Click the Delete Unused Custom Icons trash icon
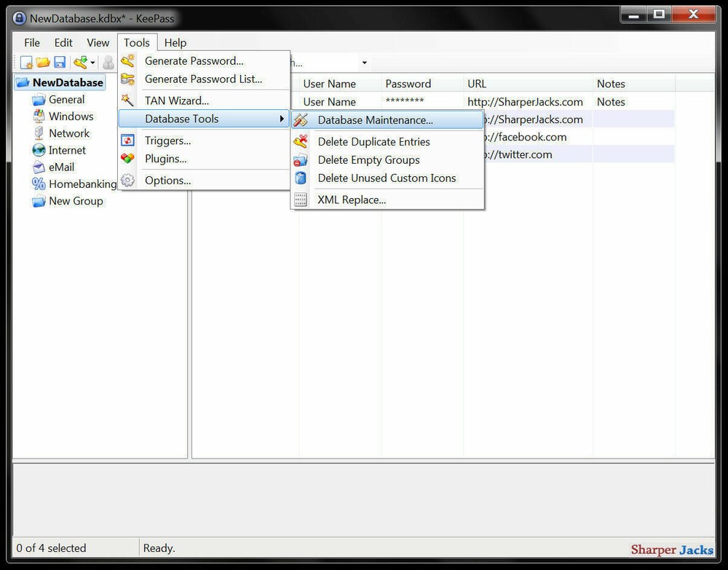Image resolution: width=728 pixels, height=570 pixels. coord(301,178)
